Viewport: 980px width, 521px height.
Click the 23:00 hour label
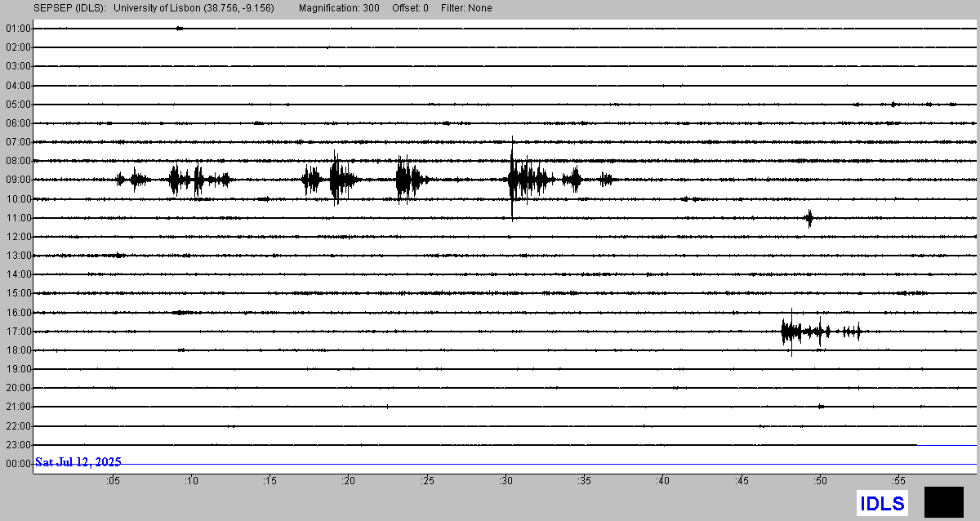click(x=16, y=445)
